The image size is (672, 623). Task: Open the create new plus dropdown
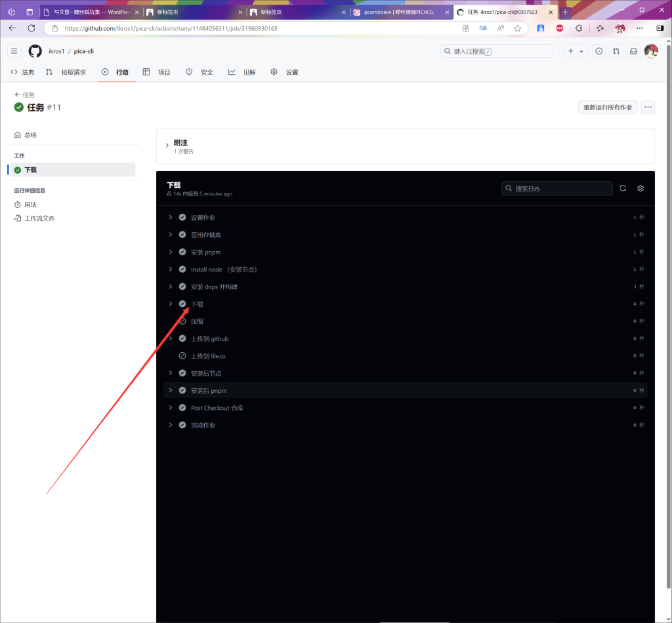(x=576, y=51)
